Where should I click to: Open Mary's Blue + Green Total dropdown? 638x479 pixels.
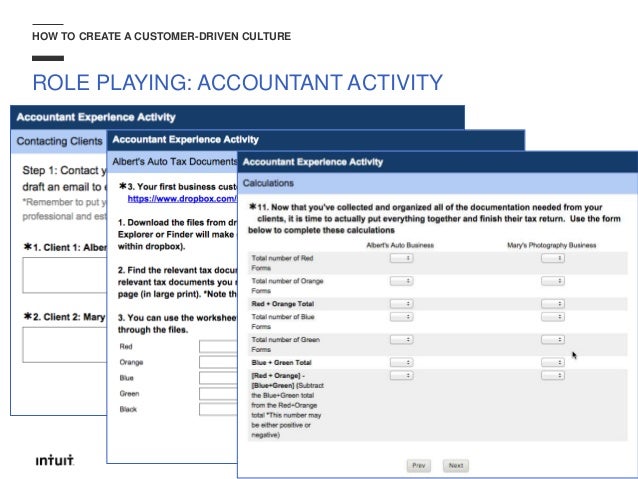tap(553, 362)
